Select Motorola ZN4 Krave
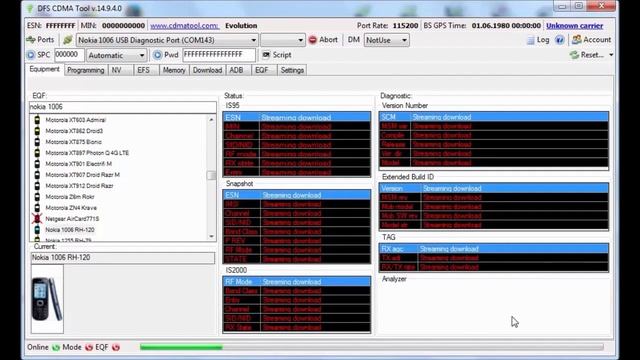Image resolution: width=640 pixels, height=360 pixels. coord(71,208)
